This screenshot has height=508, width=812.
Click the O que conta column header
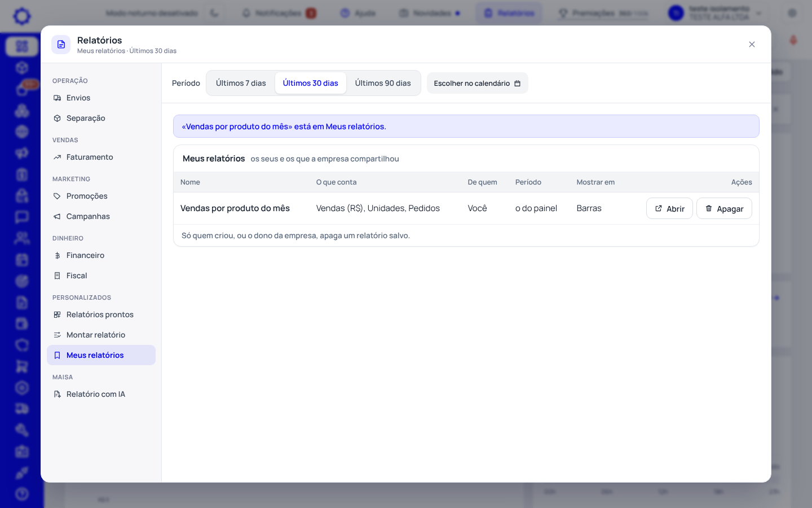[x=336, y=182]
